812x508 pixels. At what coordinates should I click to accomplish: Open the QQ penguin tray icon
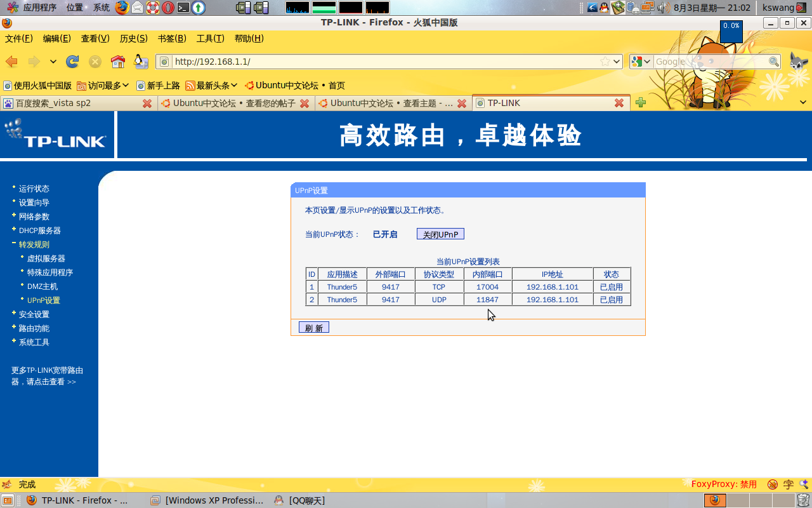[604, 8]
